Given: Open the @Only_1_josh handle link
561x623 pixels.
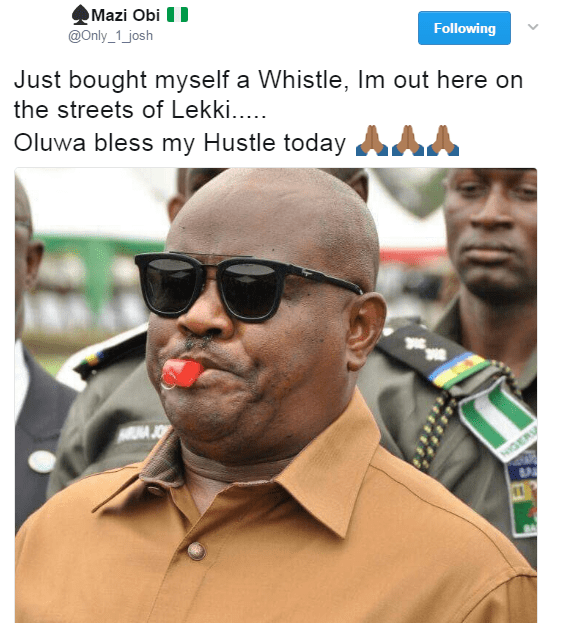Looking at the screenshot, I should coord(110,36).
